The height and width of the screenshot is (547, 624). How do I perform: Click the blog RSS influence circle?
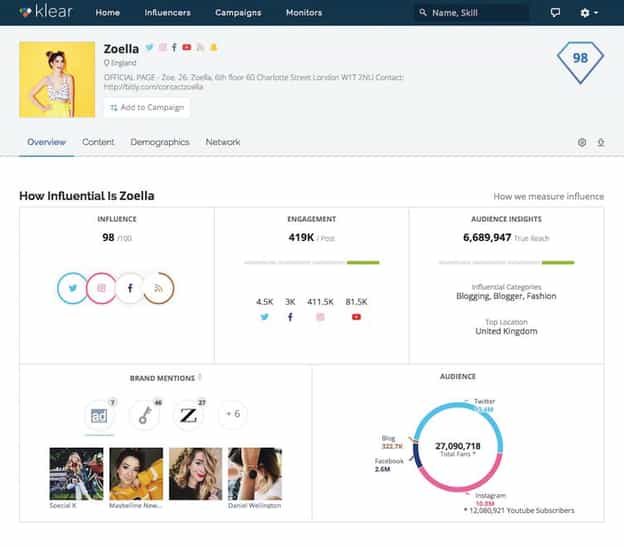click(158, 288)
